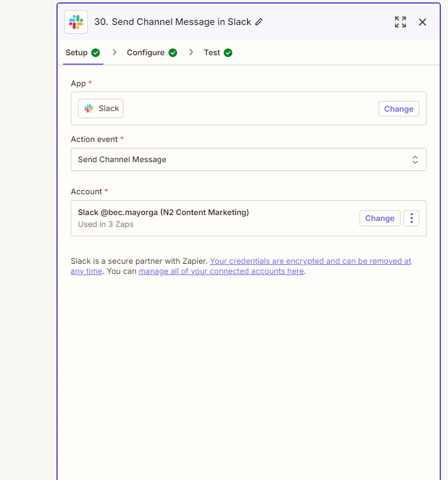Click chevron between Setup and Configure

(114, 52)
